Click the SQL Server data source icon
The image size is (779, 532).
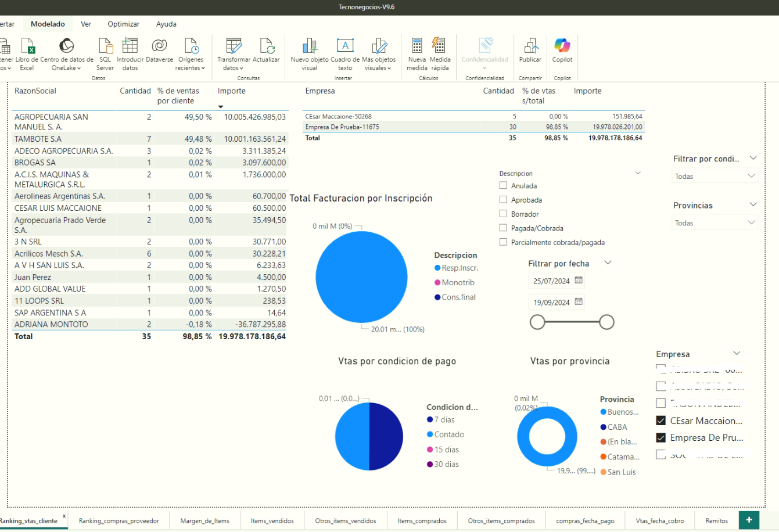pos(105,46)
